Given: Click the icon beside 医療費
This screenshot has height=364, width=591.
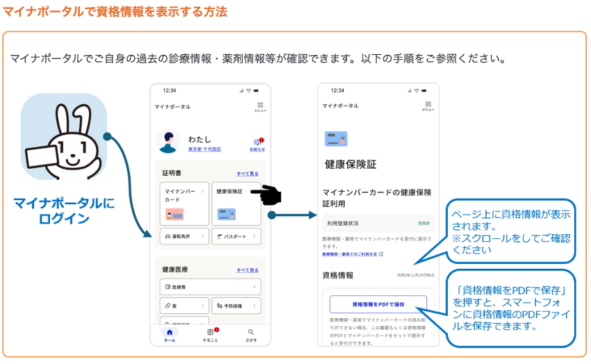Looking at the screenshot, I should click(x=168, y=287).
